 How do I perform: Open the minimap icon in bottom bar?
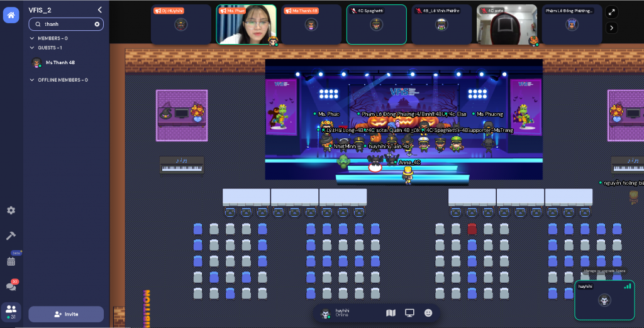391,313
